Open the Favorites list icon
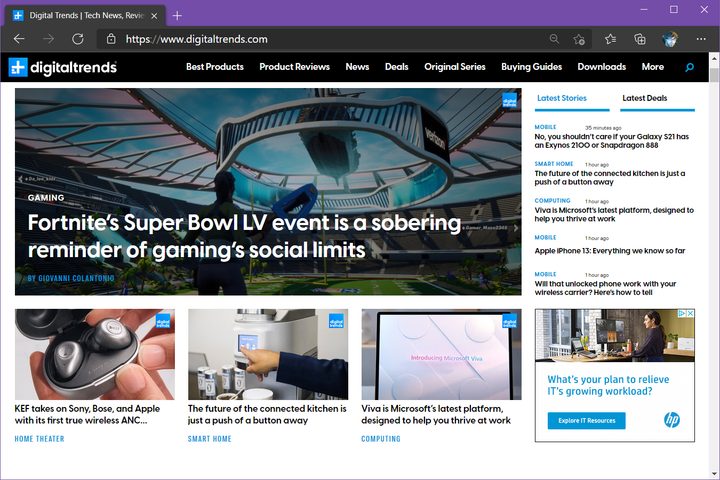720x480 pixels. pos(610,39)
